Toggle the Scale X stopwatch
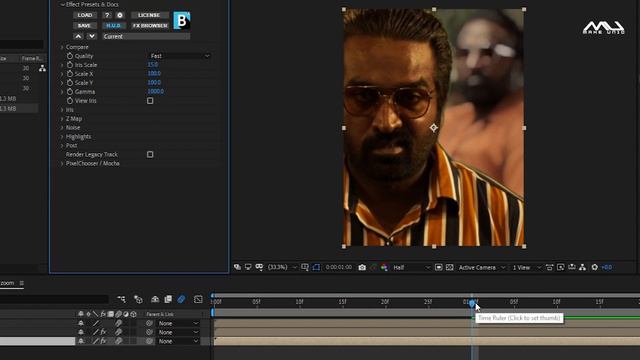640x360 pixels. [x=70, y=74]
